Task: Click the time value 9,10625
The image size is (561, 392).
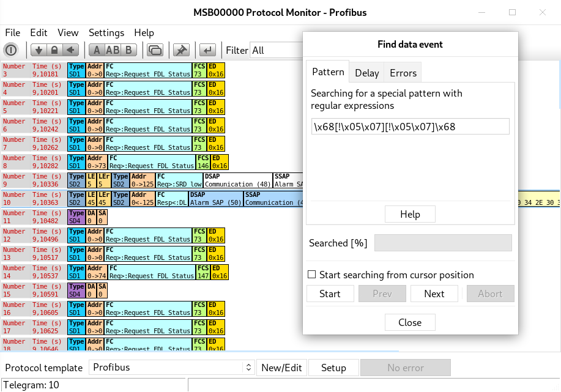Action: click(x=45, y=331)
